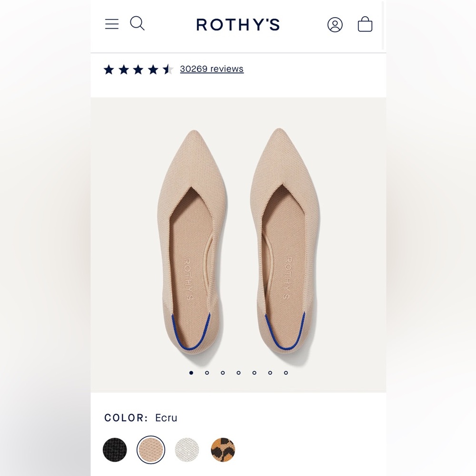Select the last carousel dot
This screenshot has width=476, height=476.
pyautogui.click(x=286, y=372)
